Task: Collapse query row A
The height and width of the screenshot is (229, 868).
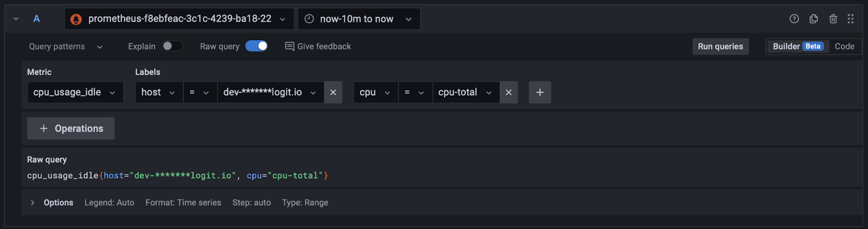Action: (x=16, y=19)
